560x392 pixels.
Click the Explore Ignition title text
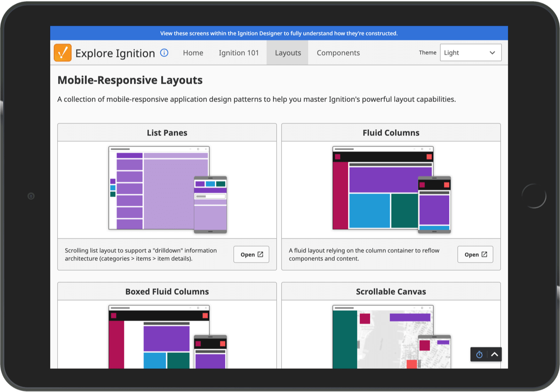point(115,53)
